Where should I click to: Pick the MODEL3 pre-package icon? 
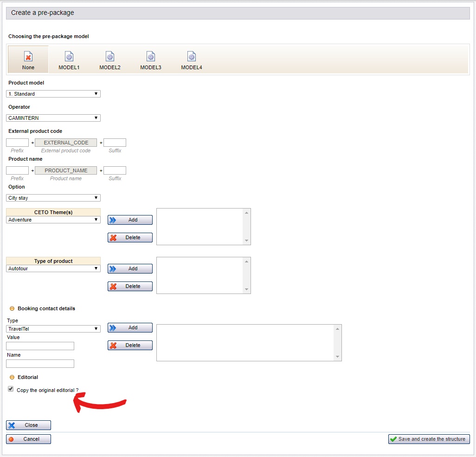pos(151,57)
